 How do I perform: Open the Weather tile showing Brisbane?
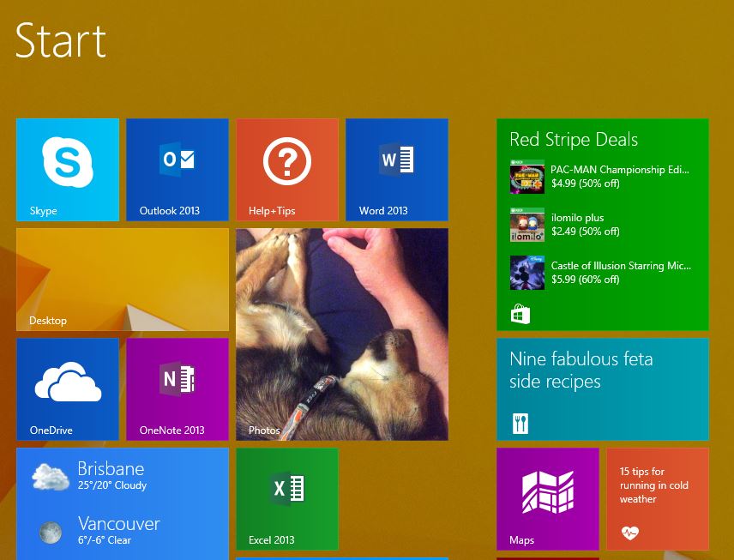123,503
